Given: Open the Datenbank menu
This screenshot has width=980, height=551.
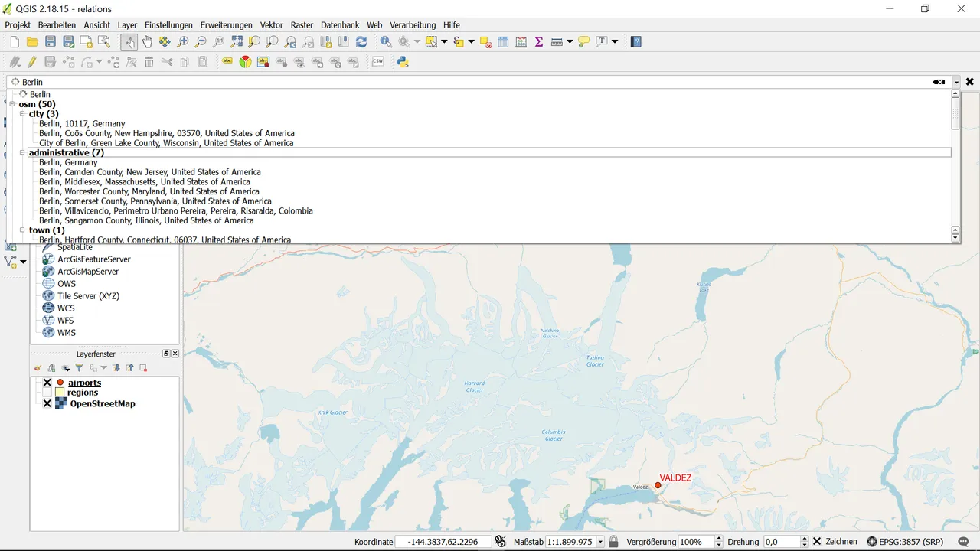Looking at the screenshot, I should pyautogui.click(x=340, y=25).
